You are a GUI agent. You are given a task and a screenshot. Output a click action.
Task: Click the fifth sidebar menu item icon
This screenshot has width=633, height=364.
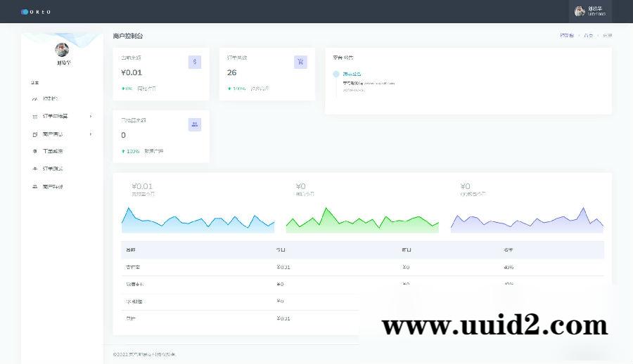pyautogui.click(x=35, y=169)
